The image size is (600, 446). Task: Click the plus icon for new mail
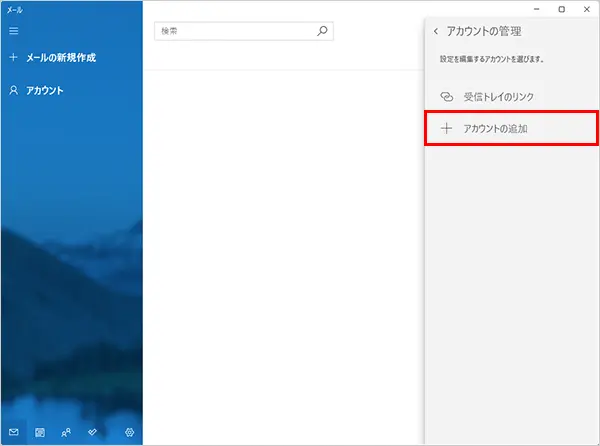pyautogui.click(x=13, y=57)
